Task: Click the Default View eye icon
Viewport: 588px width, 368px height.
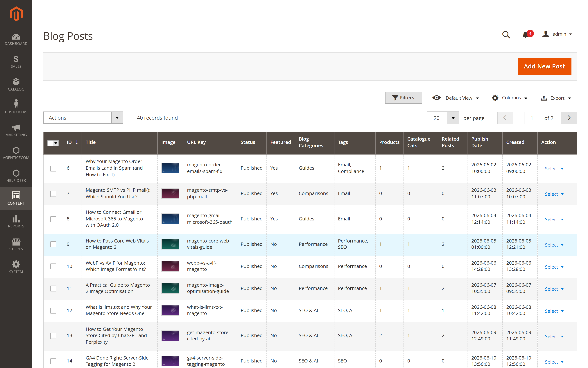Action: coord(436,98)
